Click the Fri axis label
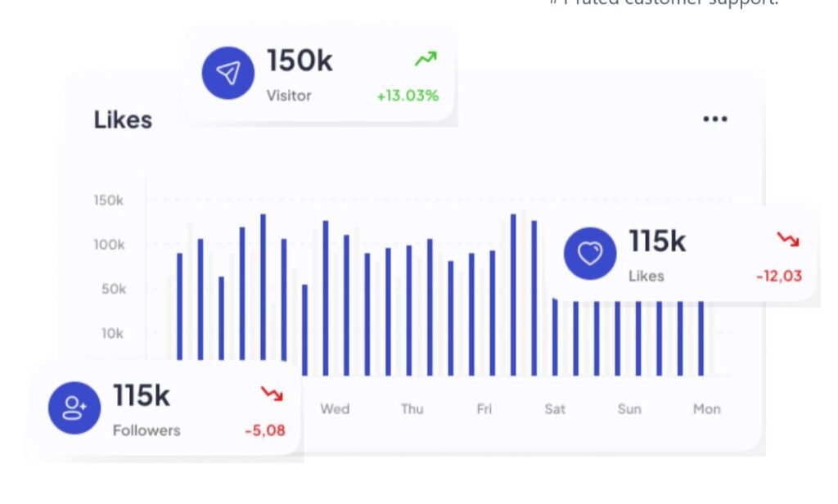838x504 pixels. [484, 409]
